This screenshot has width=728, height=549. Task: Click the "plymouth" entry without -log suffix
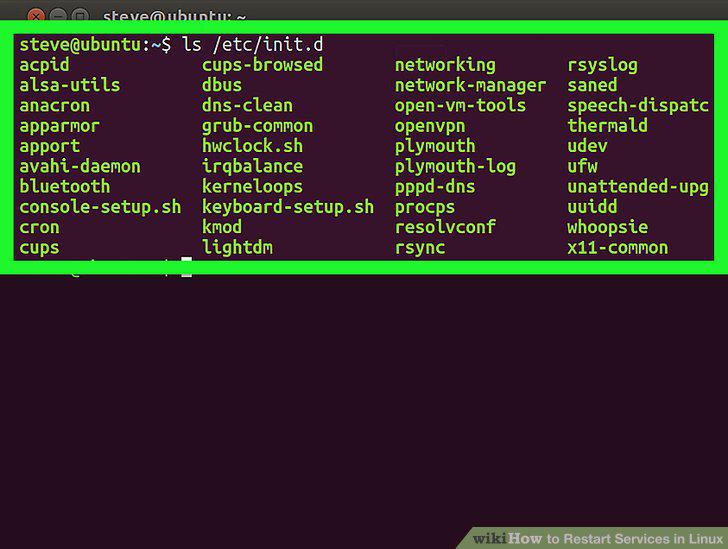tap(435, 146)
